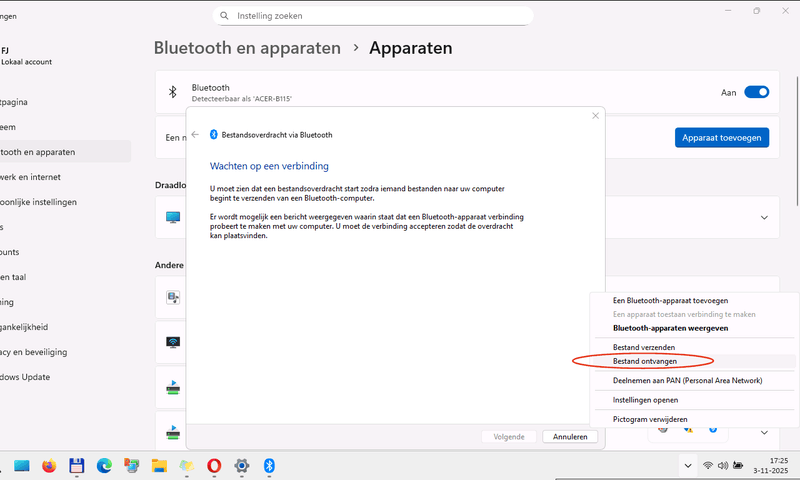Open Privacy en beveiliging in the sidebar
Viewport: 800px width, 480px height.
tap(33, 352)
